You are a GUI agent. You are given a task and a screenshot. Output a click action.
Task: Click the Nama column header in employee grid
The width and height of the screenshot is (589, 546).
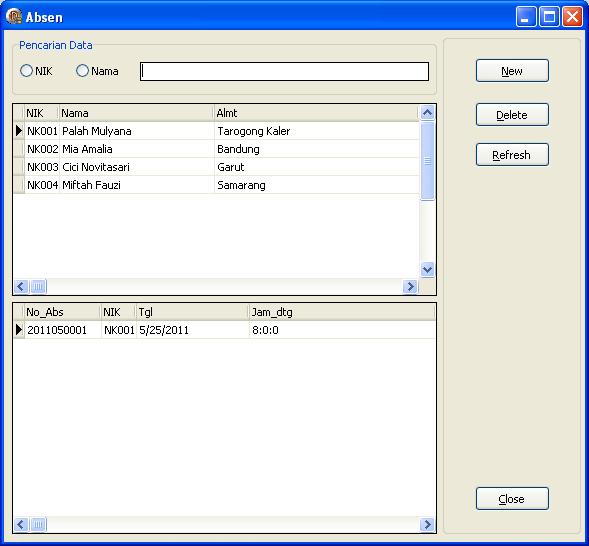[x=136, y=113]
